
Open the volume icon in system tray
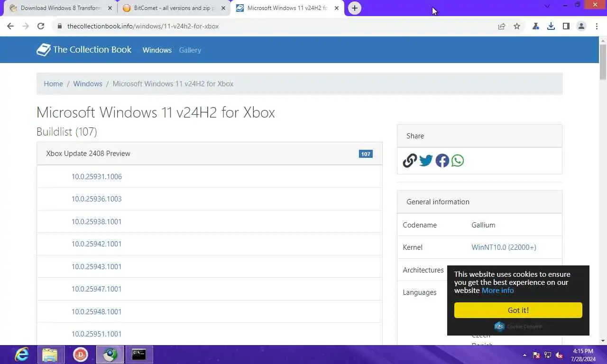coord(560,355)
